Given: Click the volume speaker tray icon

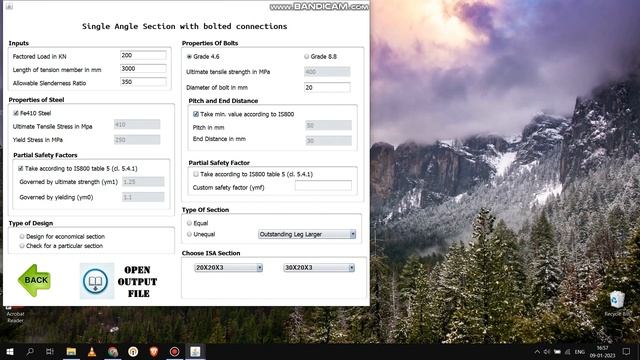Looking at the screenshot, I should [547, 352].
